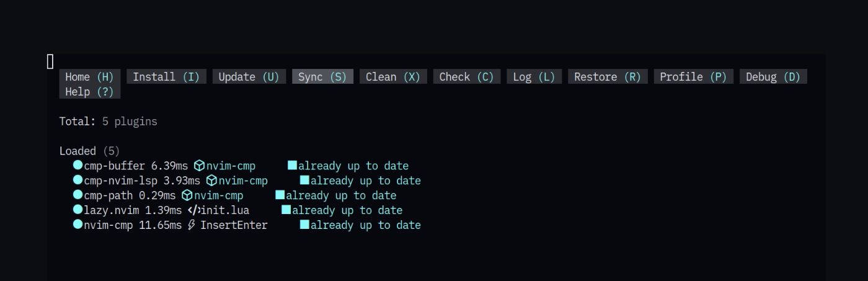This screenshot has height=281, width=868.
Task: Select the cmp-path plugin name
Action: click(x=108, y=195)
